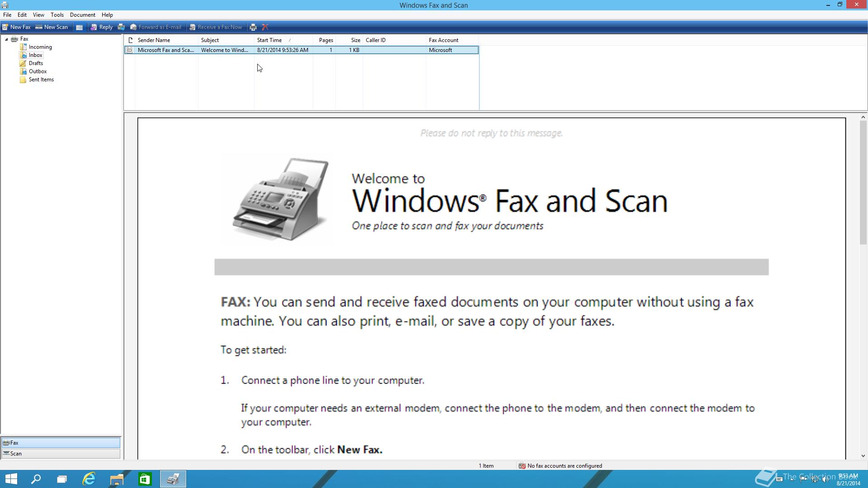Screen dimensions: 868x488
Task: Toggle the preview pane toolbar icon
Action: pyautogui.click(x=79, y=27)
